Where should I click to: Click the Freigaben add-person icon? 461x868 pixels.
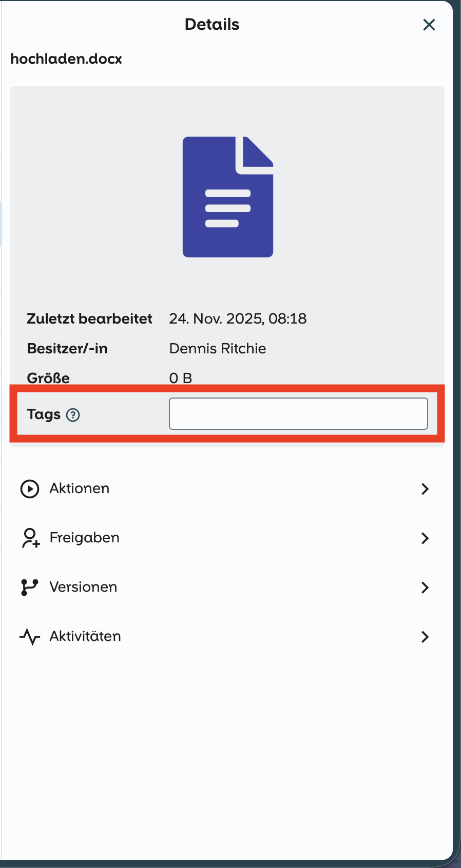(x=30, y=538)
